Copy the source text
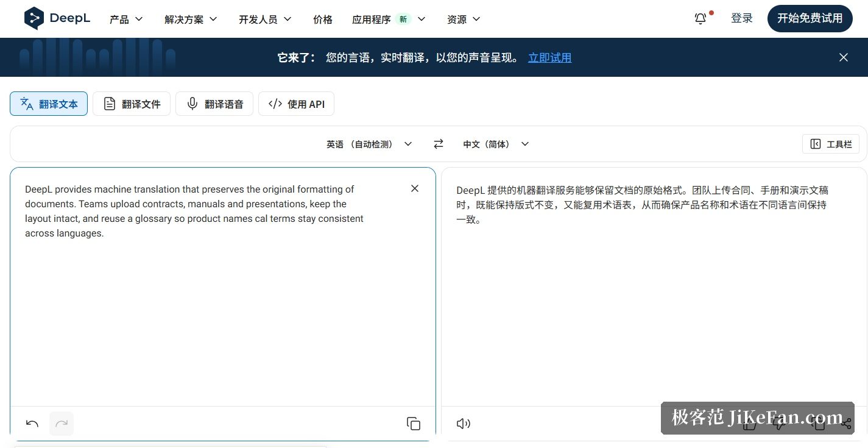The width and height of the screenshot is (868, 448). click(414, 424)
